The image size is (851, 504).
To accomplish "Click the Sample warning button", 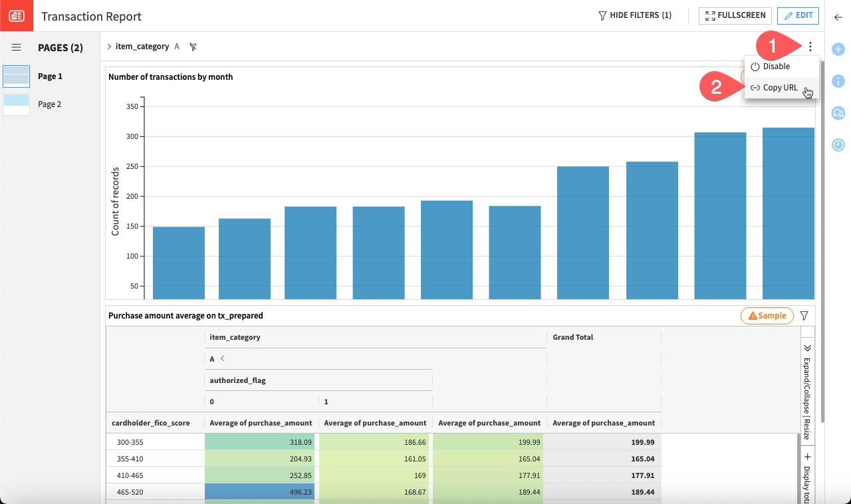I will (x=767, y=315).
